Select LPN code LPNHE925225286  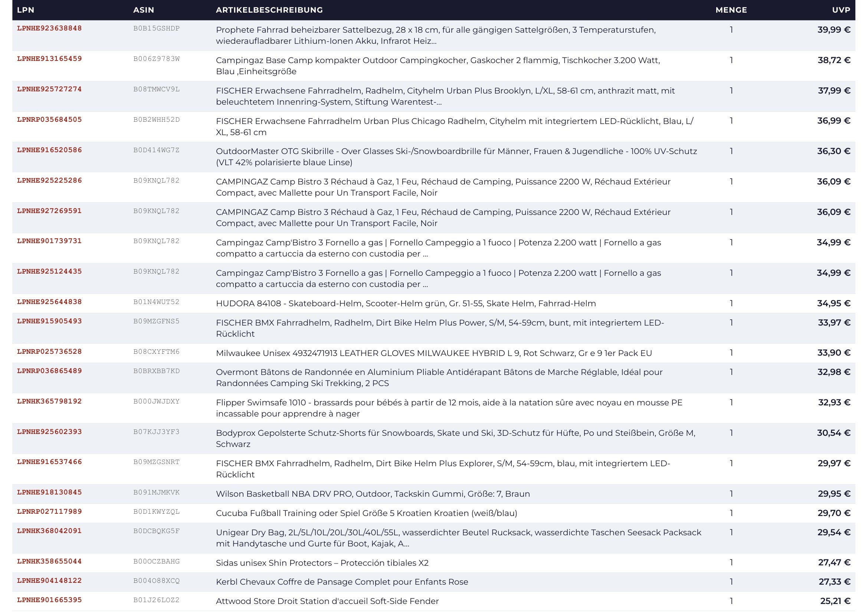(x=49, y=180)
